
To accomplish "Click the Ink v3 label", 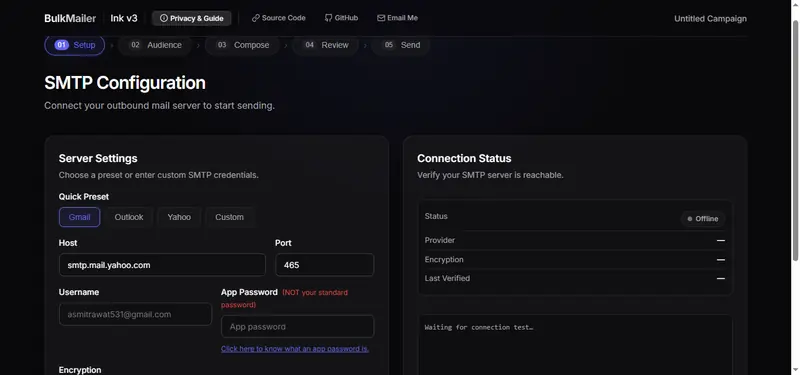I will 124,18.
